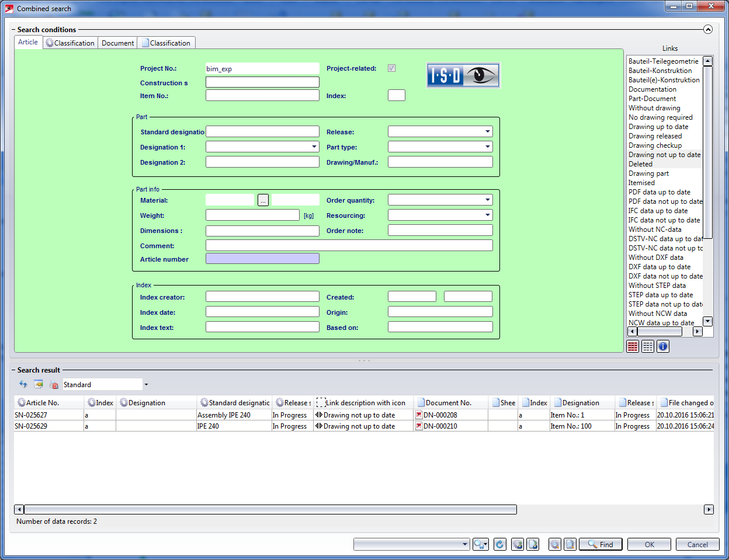Click the Material browse ellipsis button

263,200
